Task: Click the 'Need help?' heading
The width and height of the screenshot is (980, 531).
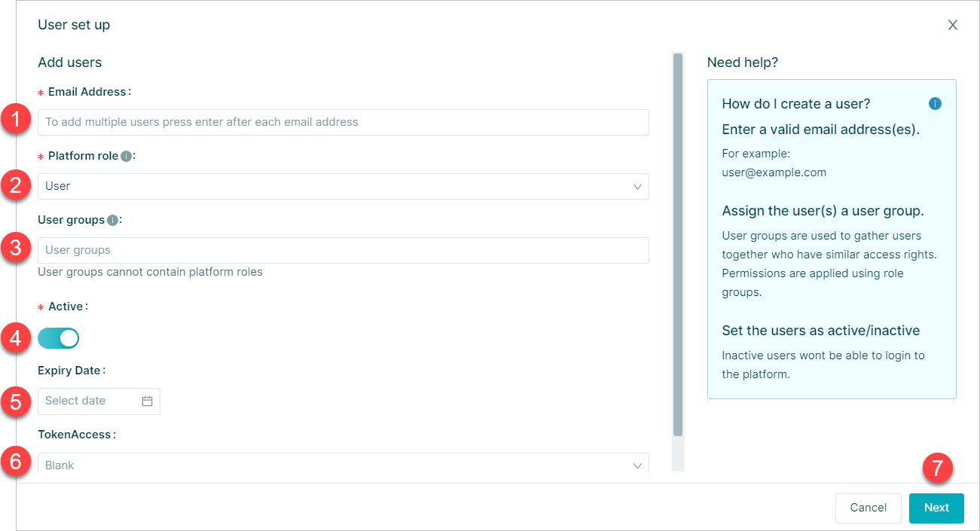Action: [x=743, y=63]
